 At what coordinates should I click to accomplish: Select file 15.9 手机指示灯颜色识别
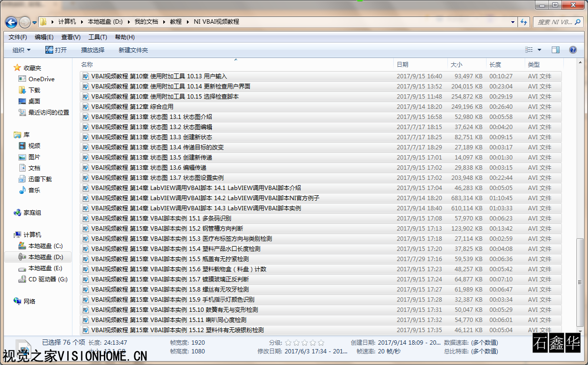[321, 300]
